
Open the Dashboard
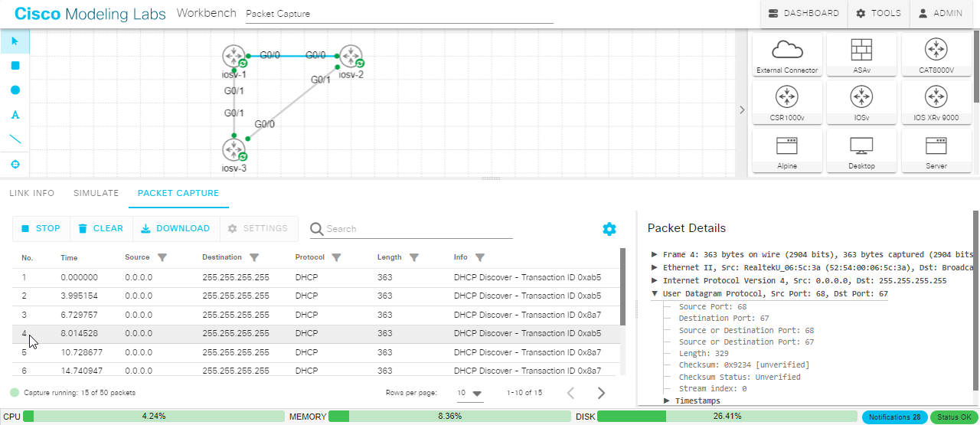point(803,14)
